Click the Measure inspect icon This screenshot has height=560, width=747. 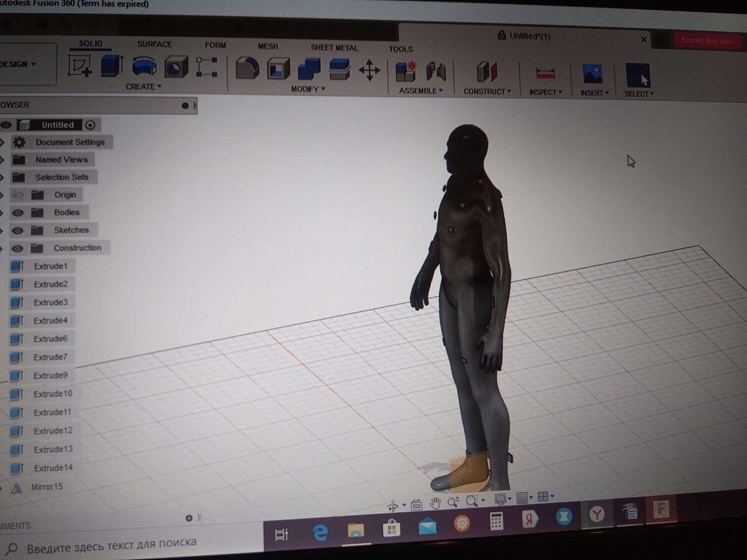545,73
